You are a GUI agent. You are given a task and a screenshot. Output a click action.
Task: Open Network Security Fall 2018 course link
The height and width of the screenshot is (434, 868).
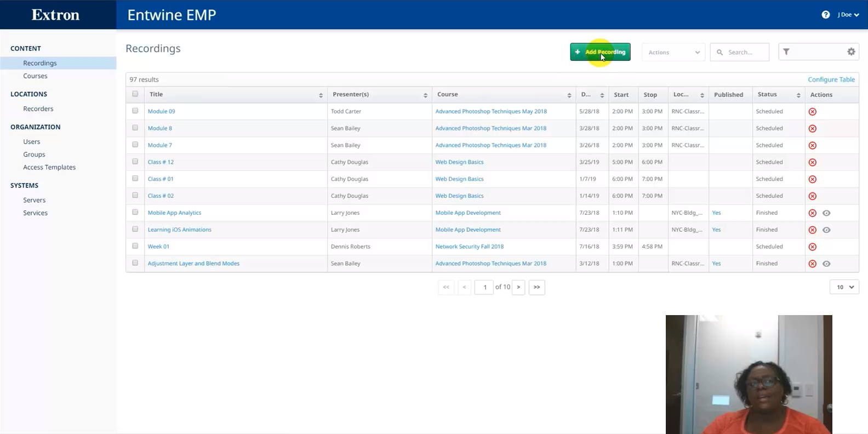point(469,247)
